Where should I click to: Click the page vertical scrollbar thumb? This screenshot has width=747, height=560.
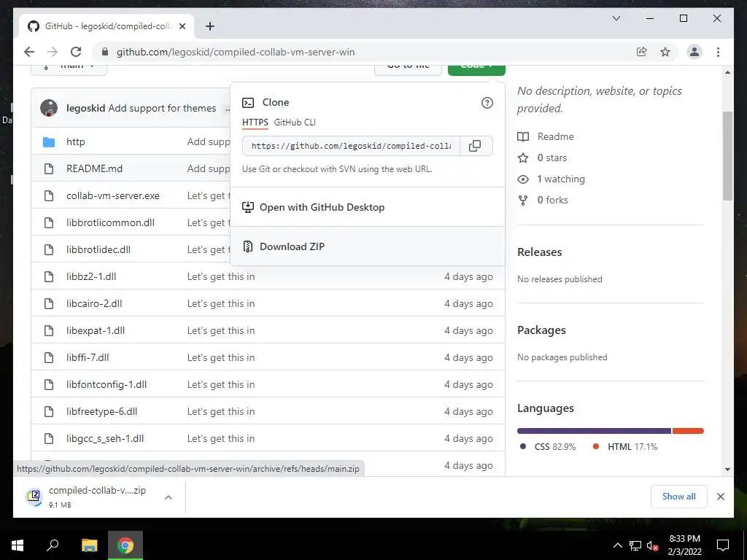click(727, 156)
